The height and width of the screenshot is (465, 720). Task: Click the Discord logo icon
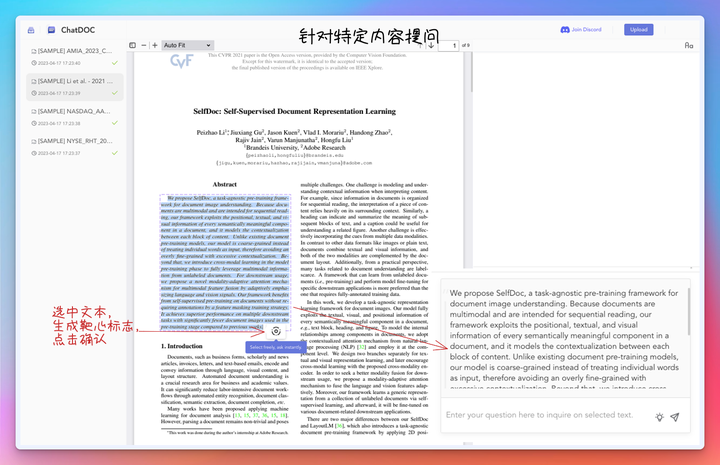565,29
